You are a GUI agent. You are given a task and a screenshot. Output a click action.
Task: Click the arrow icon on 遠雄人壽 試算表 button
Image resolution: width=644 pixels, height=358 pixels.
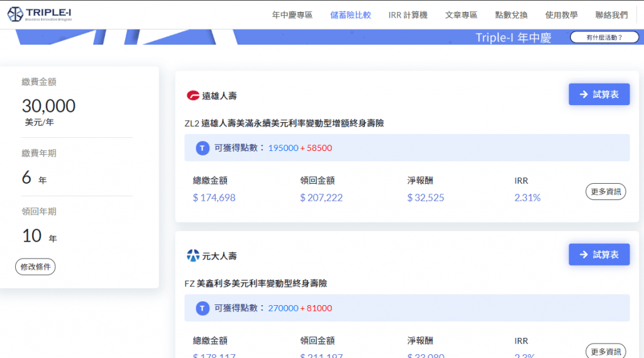[584, 94]
